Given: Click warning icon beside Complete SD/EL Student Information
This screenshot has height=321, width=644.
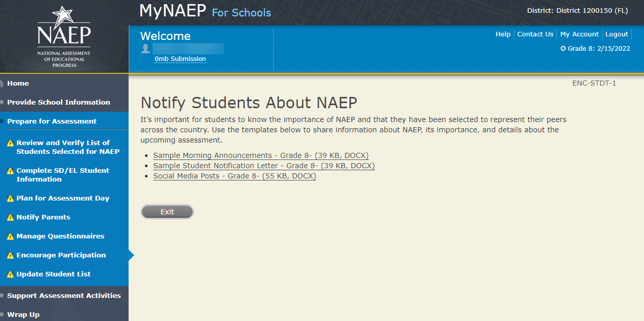Looking at the screenshot, I should (x=10, y=171).
